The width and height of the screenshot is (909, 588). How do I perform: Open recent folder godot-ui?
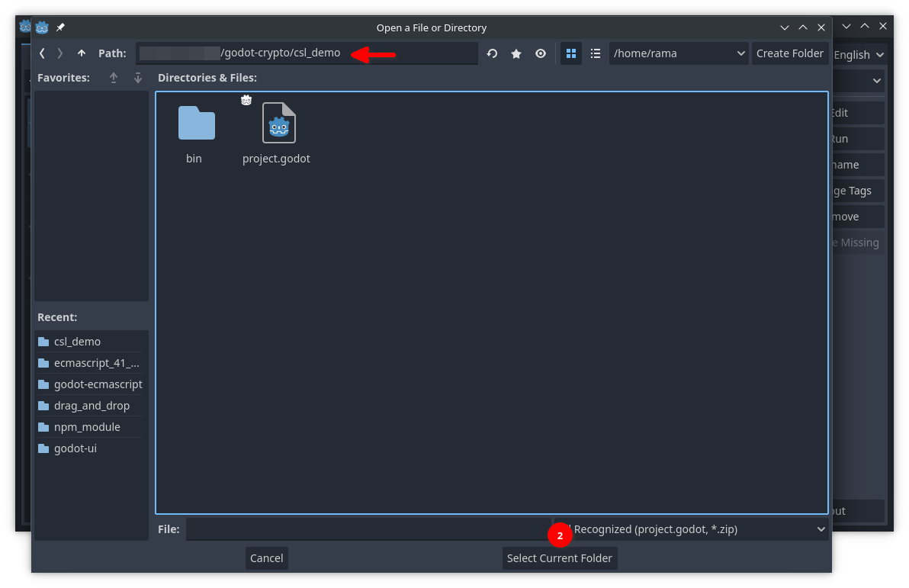coord(90,448)
